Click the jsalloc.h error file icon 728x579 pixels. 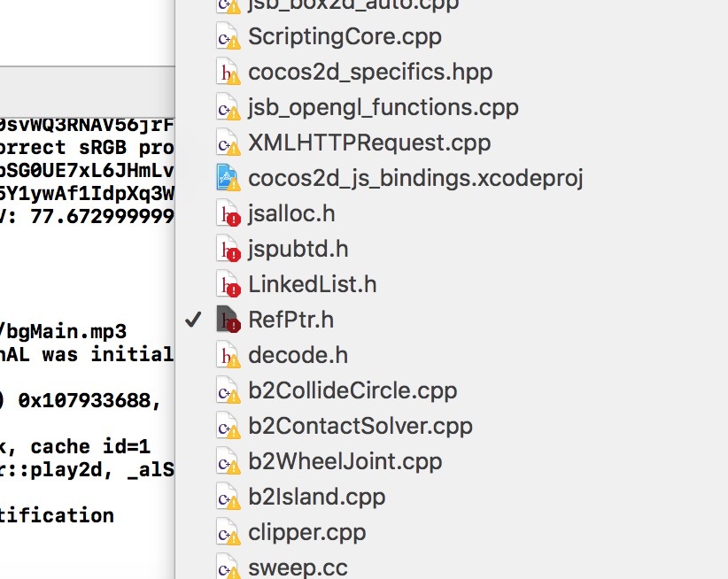[x=228, y=214]
